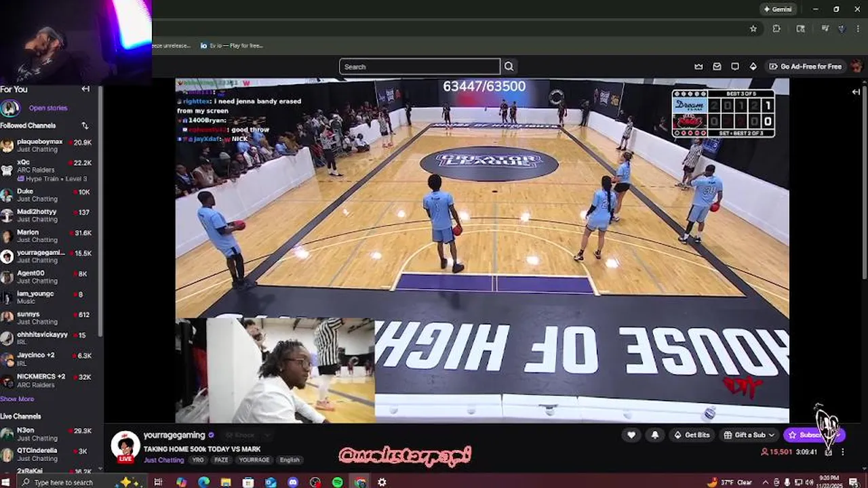Open the whispers chat bubble icon
This screenshot has height=488, width=868.
[x=735, y=66]
